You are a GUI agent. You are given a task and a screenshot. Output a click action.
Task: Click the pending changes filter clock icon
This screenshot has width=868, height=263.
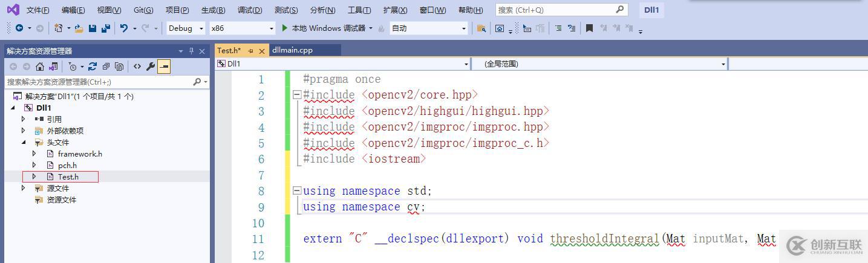tap(73, 67)
